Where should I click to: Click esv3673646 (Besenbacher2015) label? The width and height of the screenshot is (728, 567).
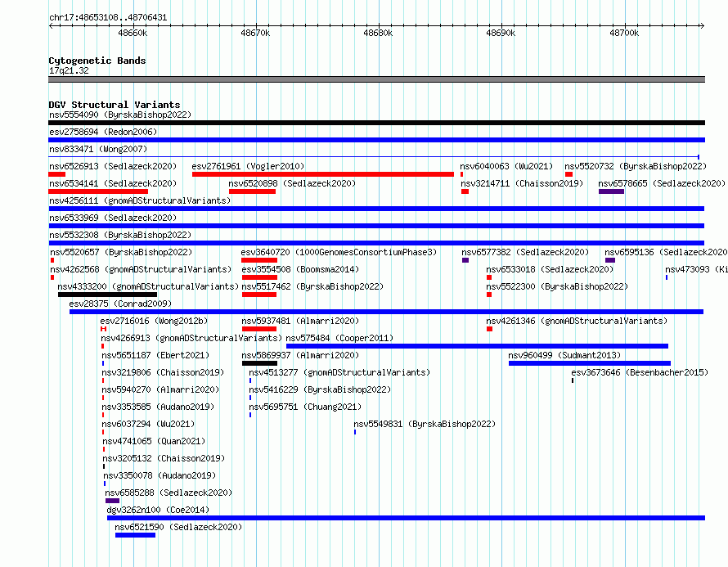click(640, 372)
